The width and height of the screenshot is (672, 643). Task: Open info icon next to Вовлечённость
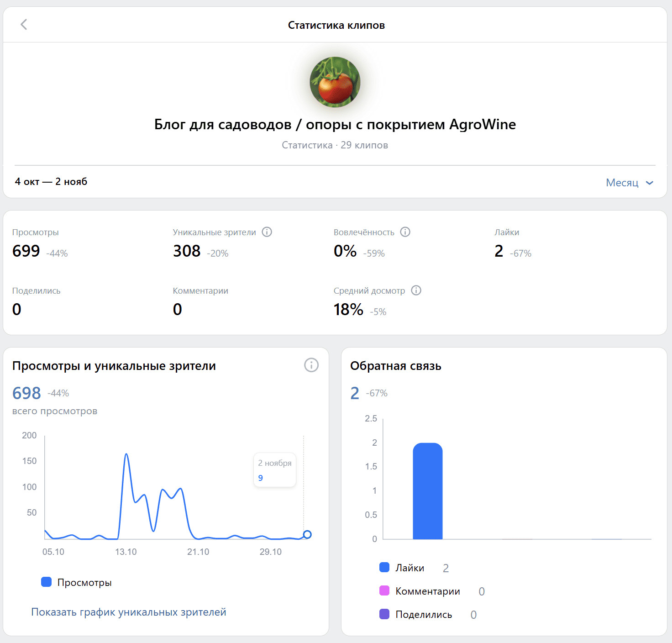(x=405, y=232)
